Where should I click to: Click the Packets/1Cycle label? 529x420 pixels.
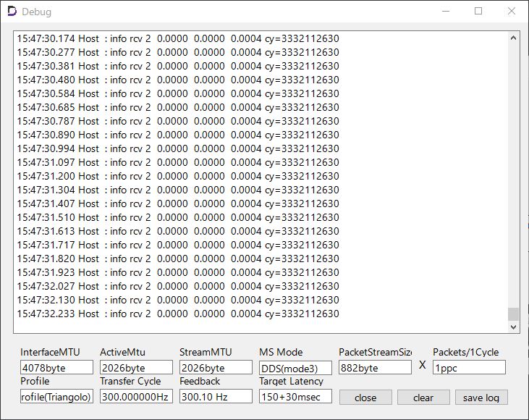point(465,352)
